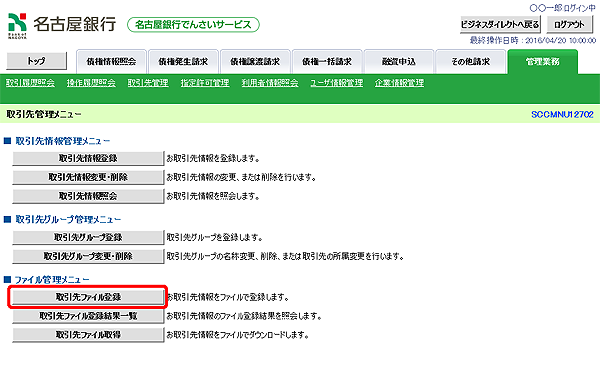Click the ユーザ情報管理 link
The image size is (600, 365).
[x=337, y=83]
